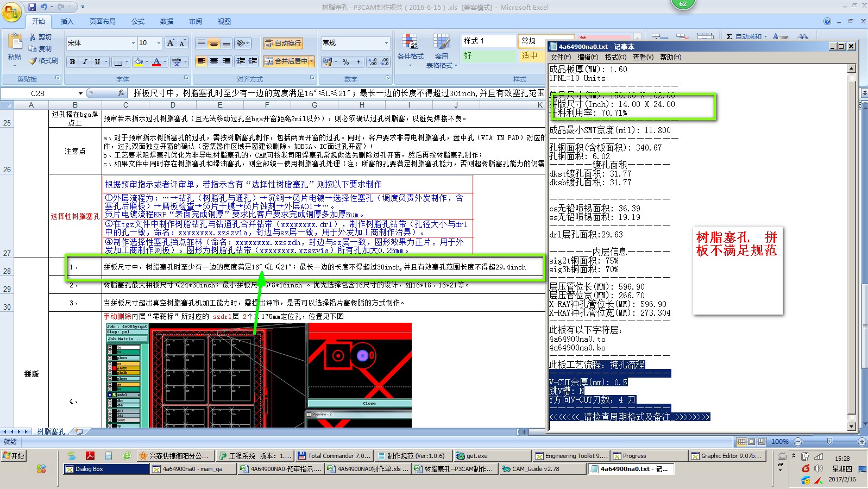Toggle top vertical alignment
Image resolution: width=868 pixels, height=489 pixels.
point(202,43)
